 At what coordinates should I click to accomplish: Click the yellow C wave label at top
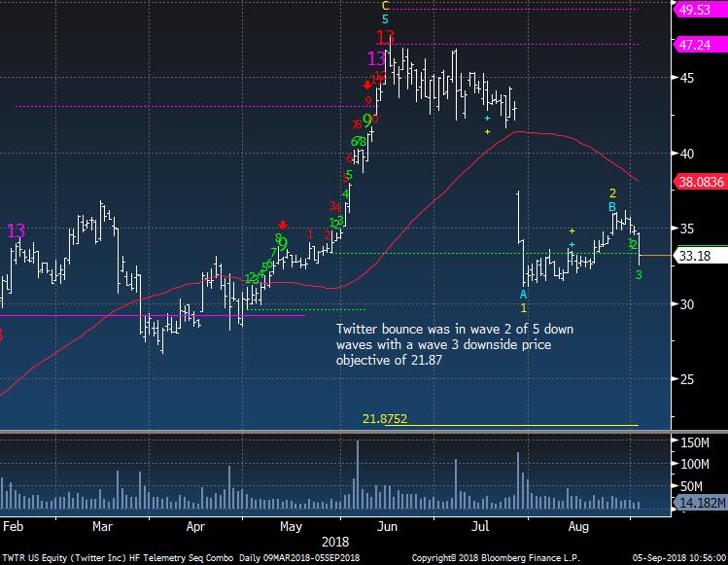click(x=386, y=5)
